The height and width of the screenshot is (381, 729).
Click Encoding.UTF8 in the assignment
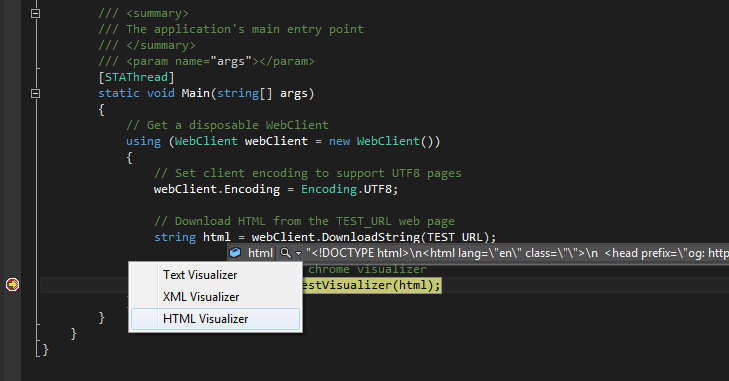pos(349,189)
